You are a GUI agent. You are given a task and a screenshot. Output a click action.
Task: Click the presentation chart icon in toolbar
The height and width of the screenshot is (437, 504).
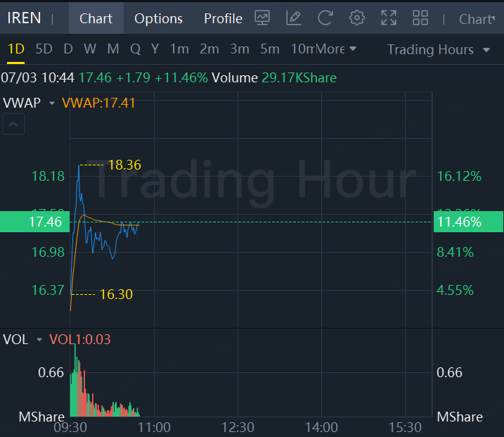coord(262,18)
